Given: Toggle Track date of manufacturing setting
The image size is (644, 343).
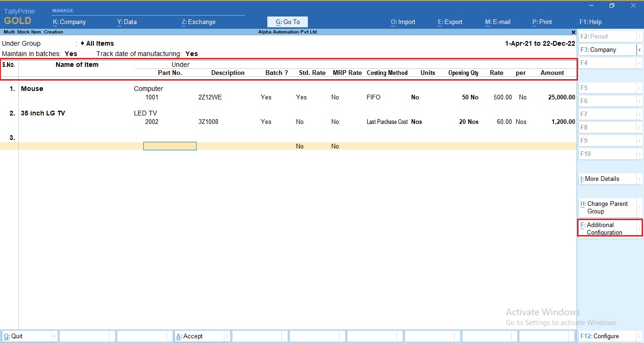Looking at the screenshot, I should [x=191, y=54].
